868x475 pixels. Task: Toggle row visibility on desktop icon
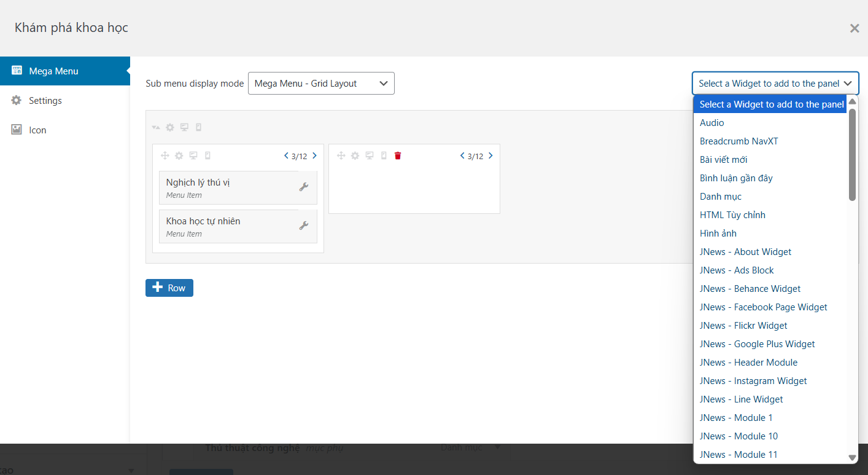pyautogui.click(x=184, y=128)
